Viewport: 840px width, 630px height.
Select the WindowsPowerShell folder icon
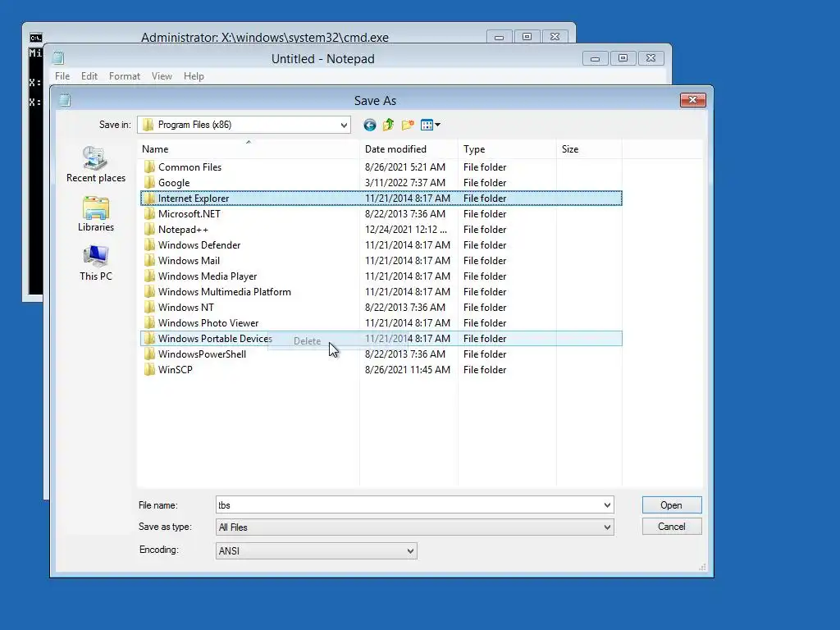[149, 354]
